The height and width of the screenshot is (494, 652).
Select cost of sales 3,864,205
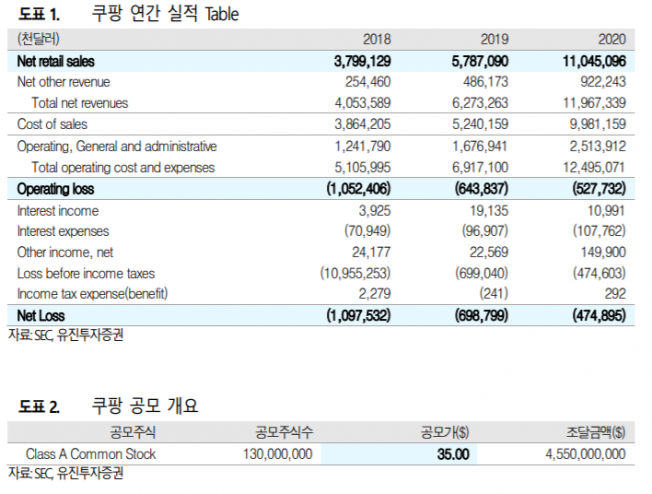[363, 124]
